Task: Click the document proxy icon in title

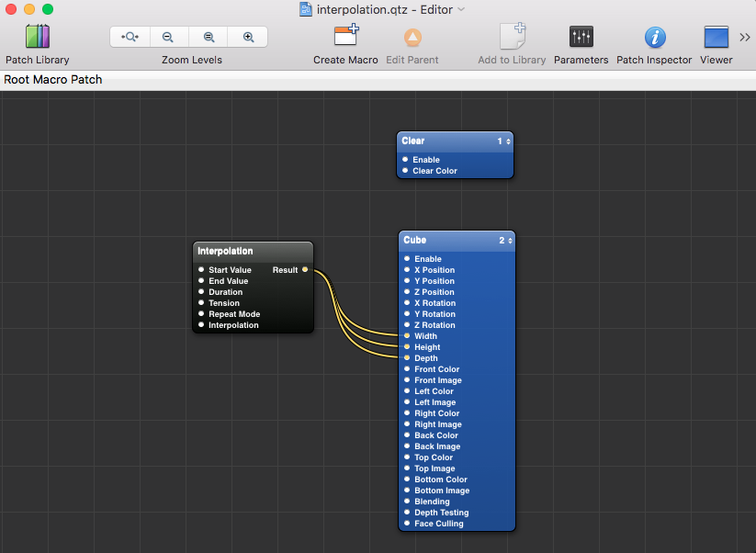Action: (306, 9)
